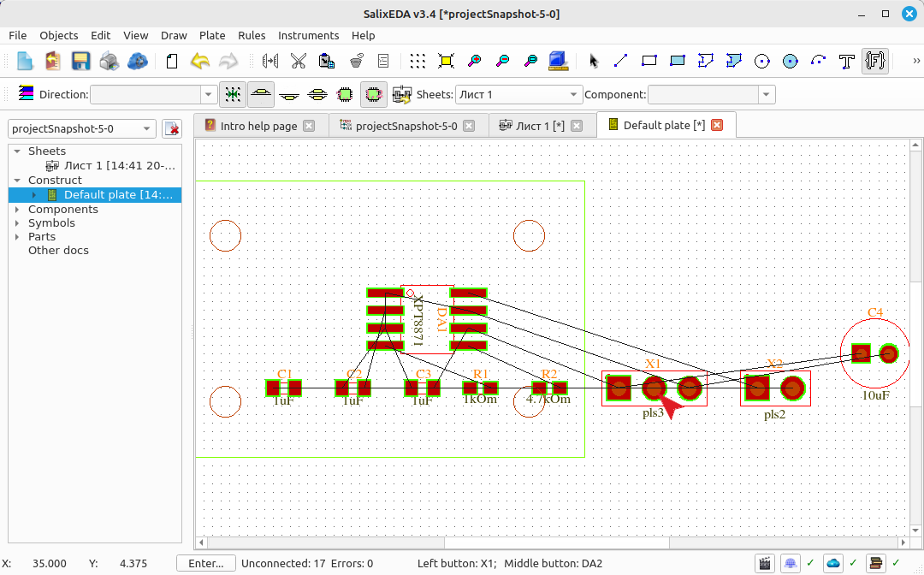Collapse the Sheets tree node
924x575 pixels.
[17, 151]
